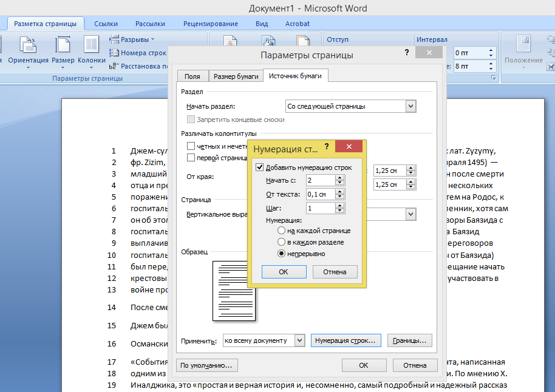
Task: Increase the От текста value with up arrow
Action: coord(340,191)
